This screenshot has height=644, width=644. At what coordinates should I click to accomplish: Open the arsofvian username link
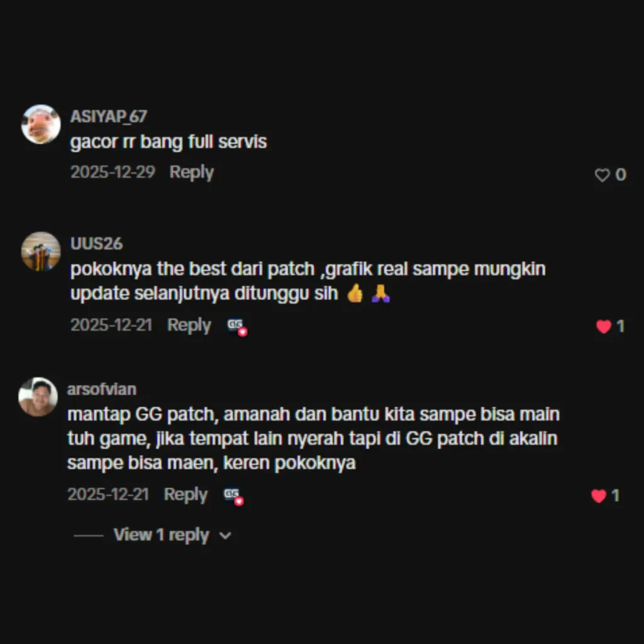[x=101, y=389]
